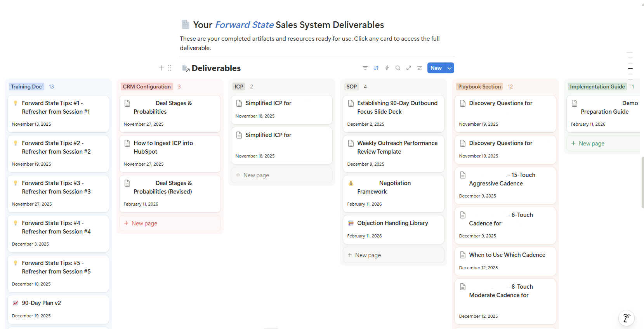Image resolution: width=644 pixels, height=329 pixels.
Task: Click the page icon beside the main title
Action: pos(186,24)
